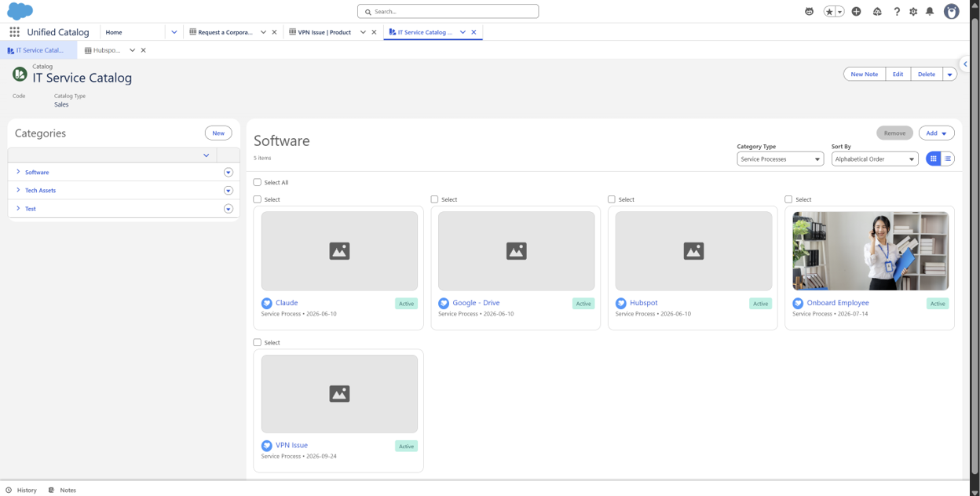Close the Hubspo... subtab
Image resolution: width=980 pixels, height=496 pixels.
143,50
